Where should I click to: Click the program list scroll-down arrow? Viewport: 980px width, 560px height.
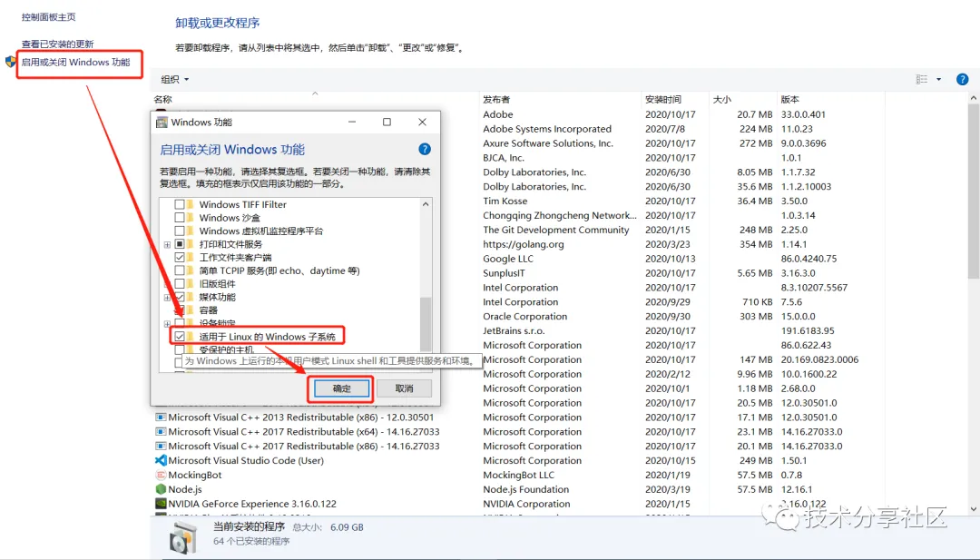(x=974, y=510)
